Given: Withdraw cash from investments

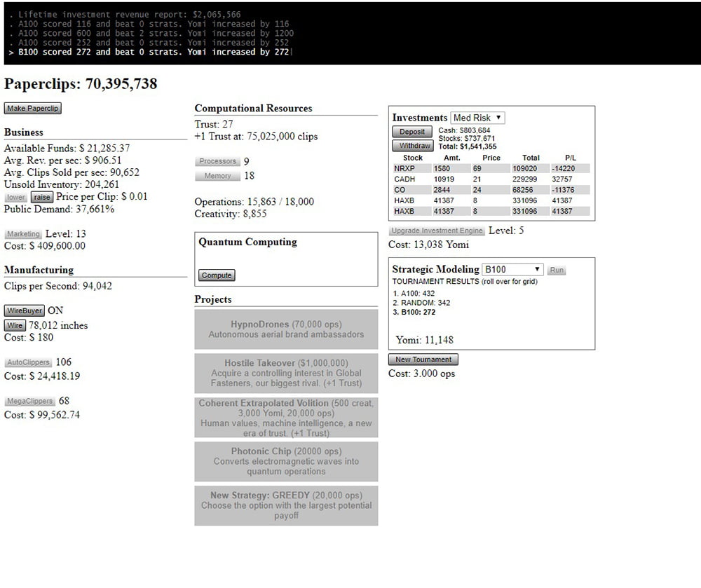Looking at the screenshot, I should (x=412, y=146).
